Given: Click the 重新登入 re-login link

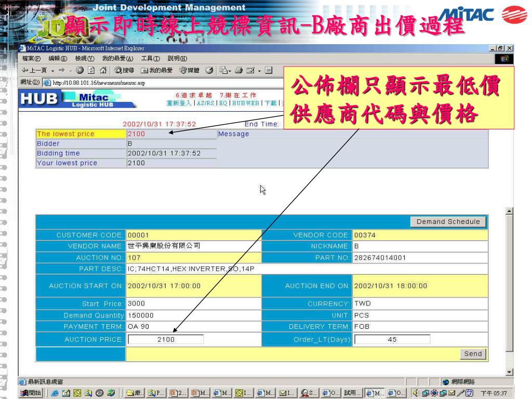Looking at the screenshot, I should (x=179, y=103).
